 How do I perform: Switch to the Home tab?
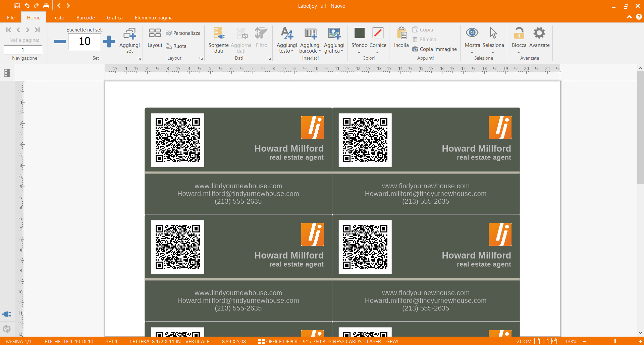34,17
